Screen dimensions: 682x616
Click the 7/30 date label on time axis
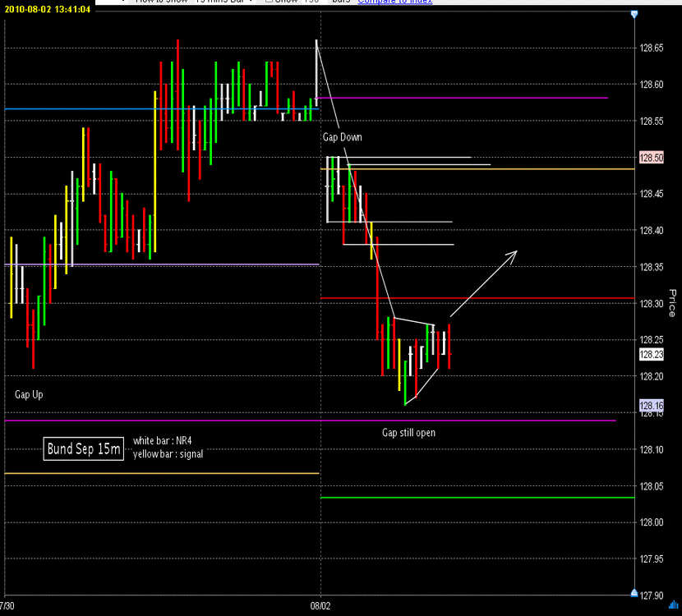pos(7,606)
